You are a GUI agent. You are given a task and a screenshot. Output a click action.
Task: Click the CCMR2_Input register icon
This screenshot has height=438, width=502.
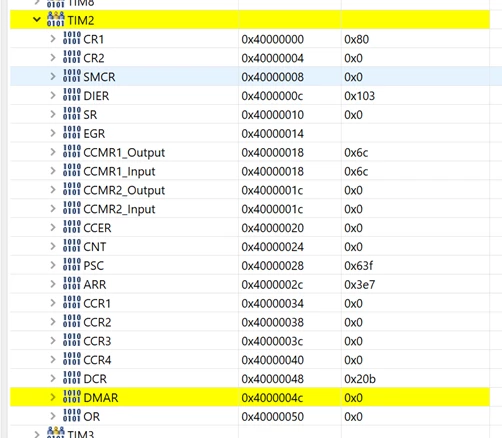pos(72,208)
